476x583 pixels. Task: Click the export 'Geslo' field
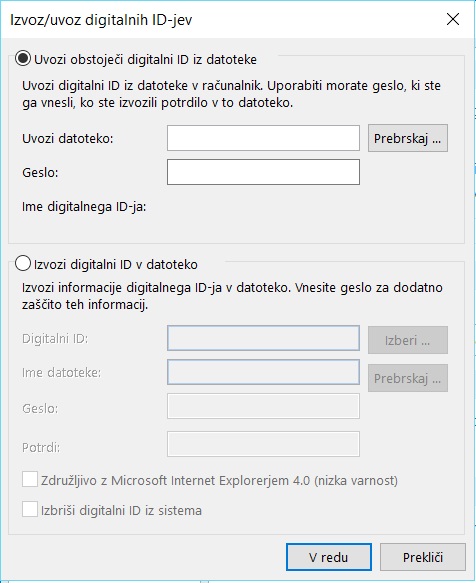tap(263, 406)
